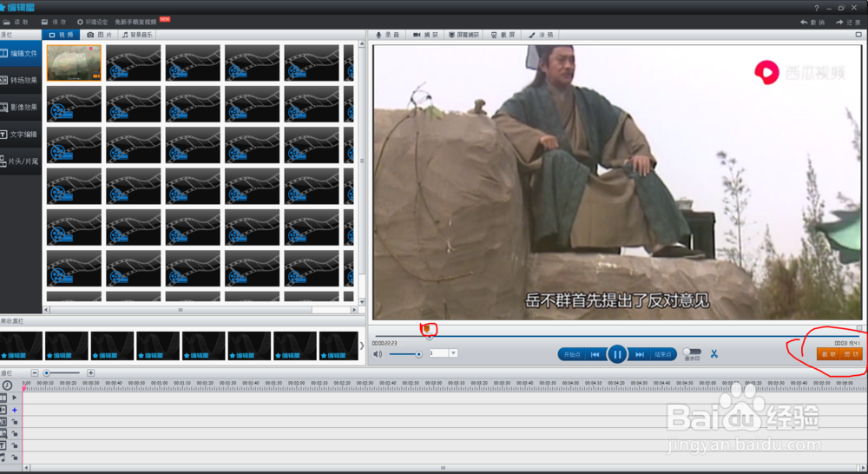
Task: Select 编辑文件 in the left sidebar
Action: point(20,54)
